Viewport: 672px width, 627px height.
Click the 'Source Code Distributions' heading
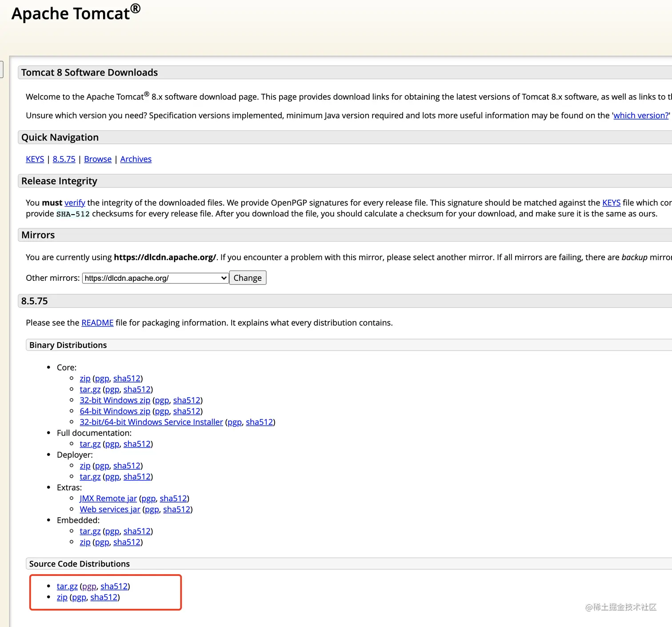(80, 564)
